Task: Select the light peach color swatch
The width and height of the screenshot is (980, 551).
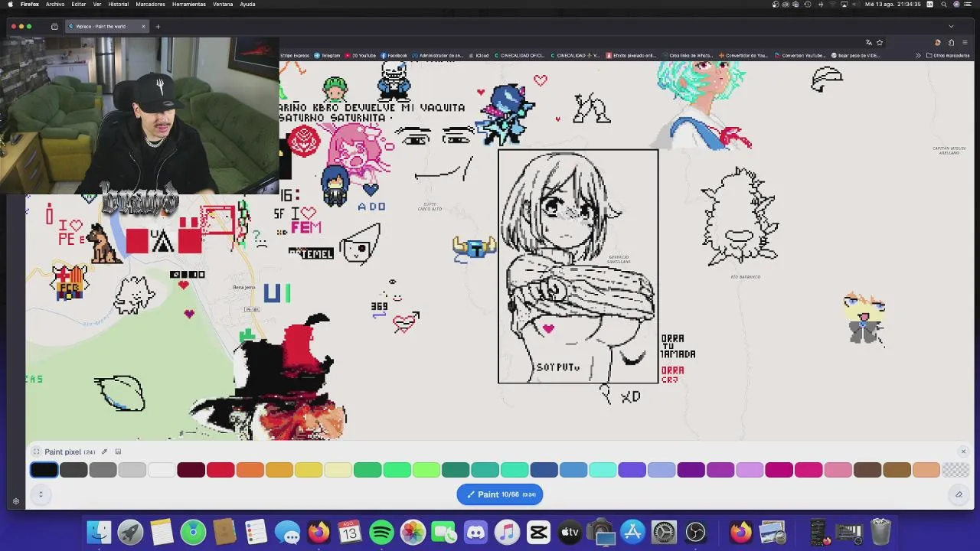Action: pyautogui.click(x=926, y=470)
